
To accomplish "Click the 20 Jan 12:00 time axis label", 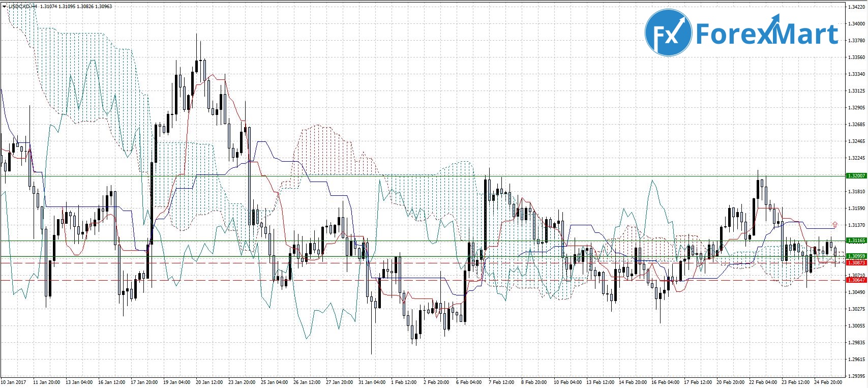I will (x=209, y=382).
